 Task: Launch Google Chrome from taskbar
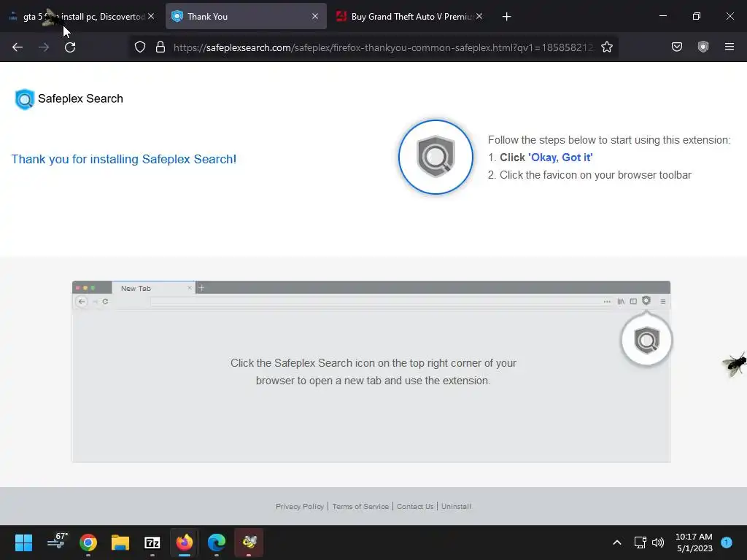88,542
